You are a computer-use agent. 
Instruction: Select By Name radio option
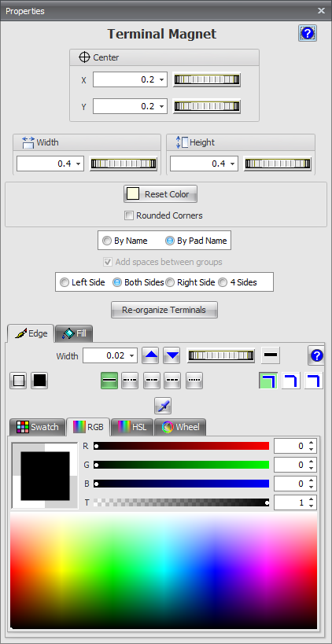click(x=107, y=241)
